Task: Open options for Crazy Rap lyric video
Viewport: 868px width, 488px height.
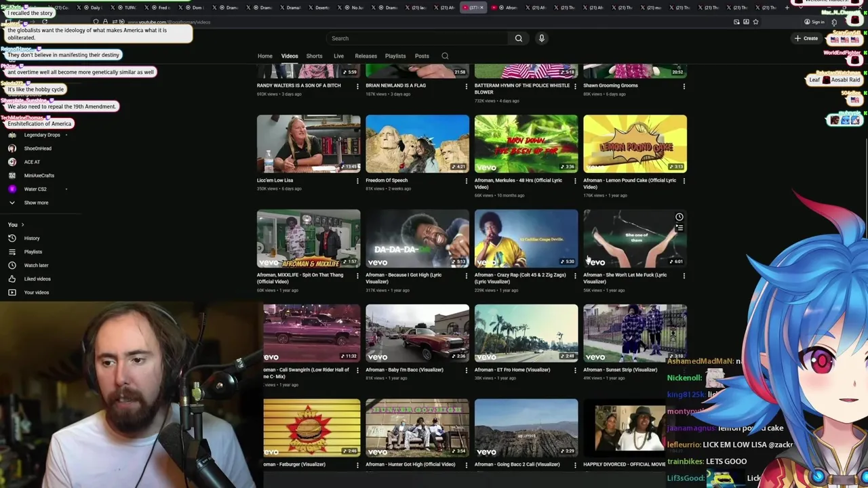Action: coord(575,276)
